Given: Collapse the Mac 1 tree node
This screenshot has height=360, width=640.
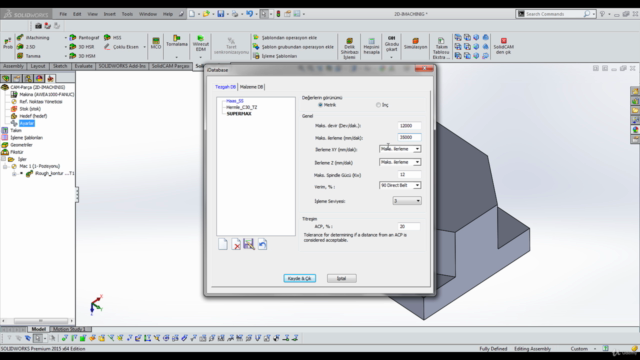Looking at the screenshot, I should tap(5, 167).
